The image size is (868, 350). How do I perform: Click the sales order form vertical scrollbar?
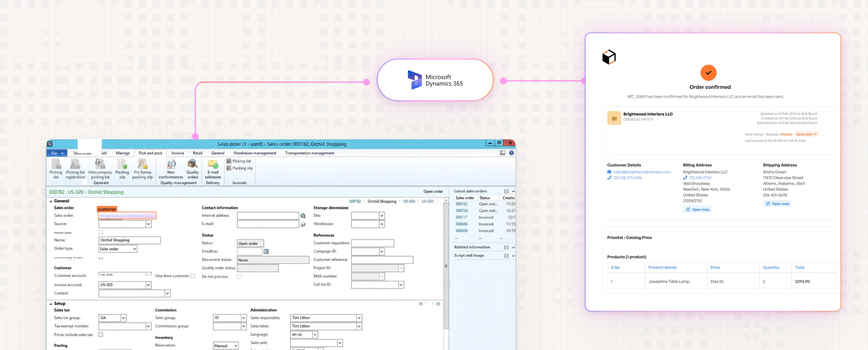pyautogui.click(x=446, y=267)
